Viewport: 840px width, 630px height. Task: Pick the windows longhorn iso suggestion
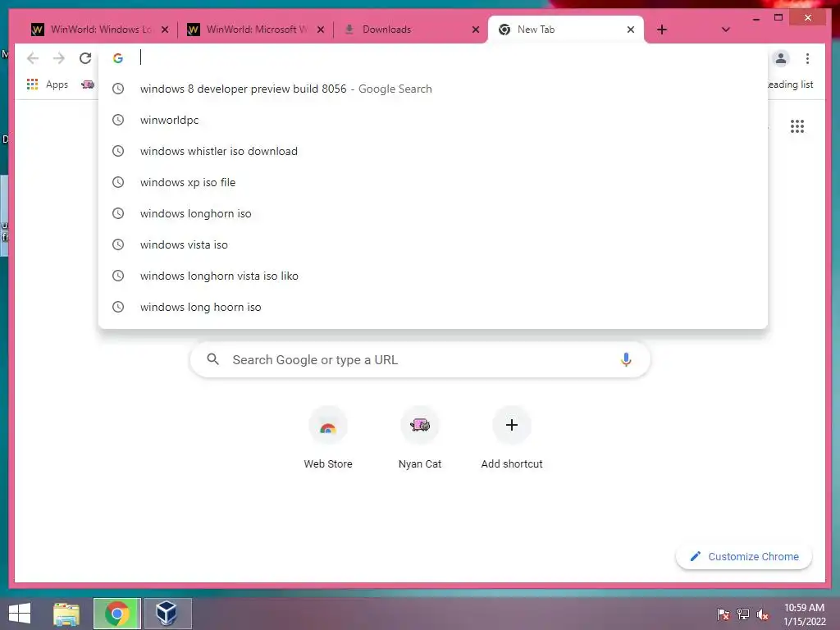pos(433,213)
